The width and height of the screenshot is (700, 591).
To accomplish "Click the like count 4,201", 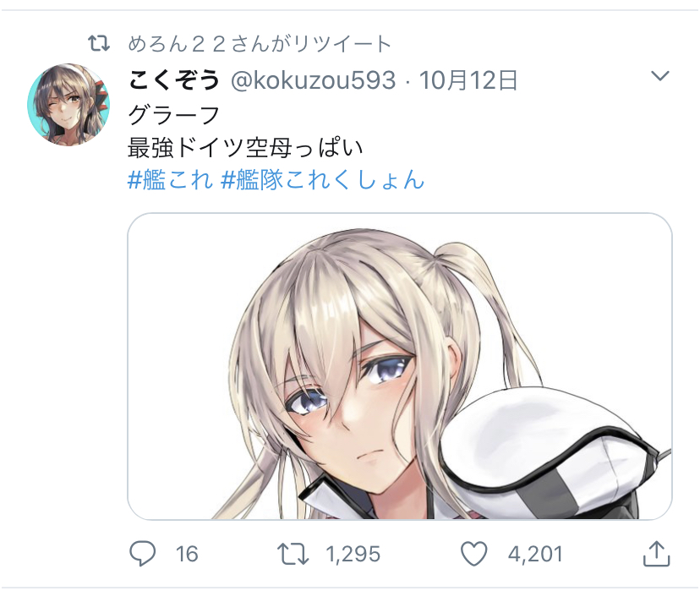I will (x=535, y=554).
